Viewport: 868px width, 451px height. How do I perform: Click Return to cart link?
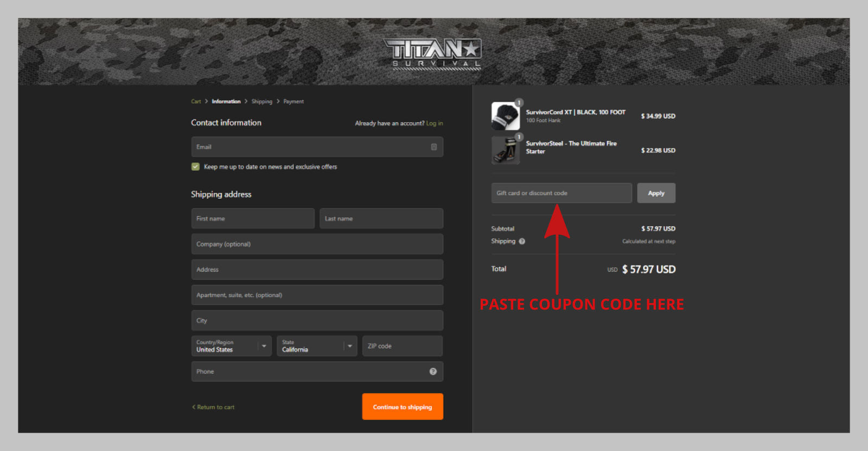(x=214, y=407)
